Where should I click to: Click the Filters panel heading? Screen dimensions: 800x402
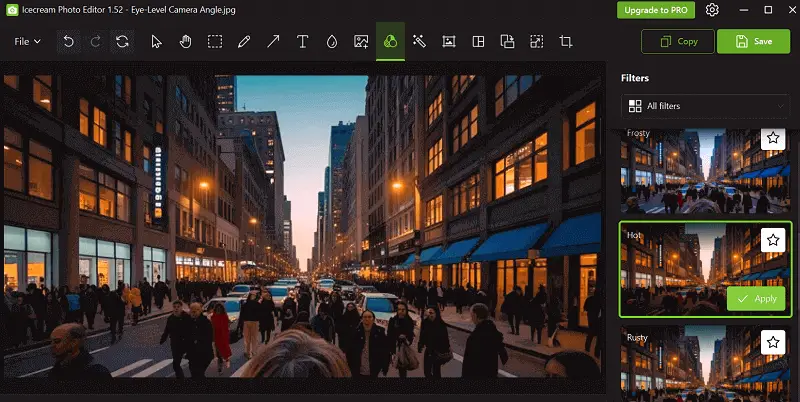(635, 78)
